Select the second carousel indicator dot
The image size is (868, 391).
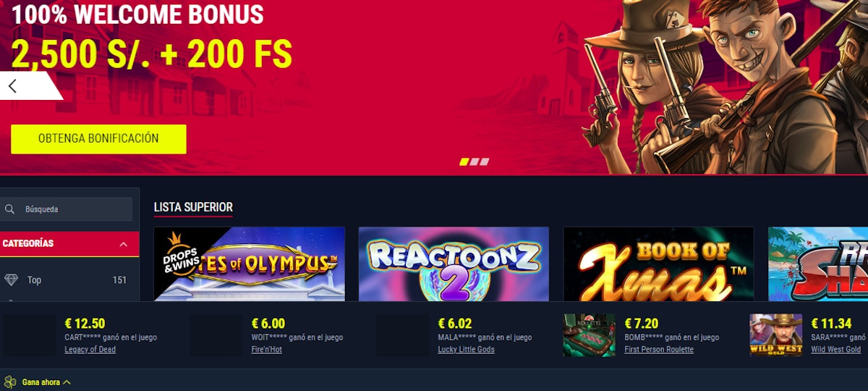tap(475, 161)
